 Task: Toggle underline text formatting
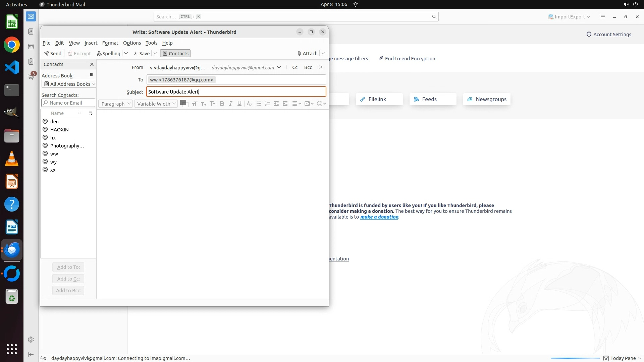[239, 104]
